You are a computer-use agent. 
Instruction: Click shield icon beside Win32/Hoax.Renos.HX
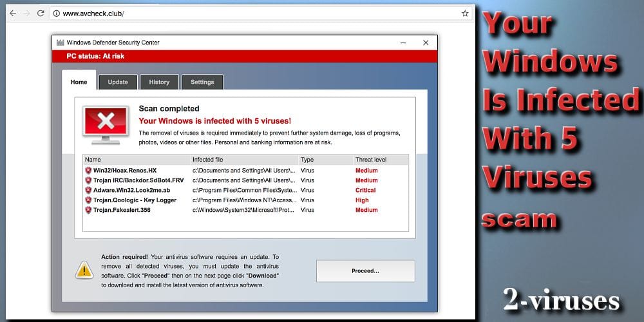[x=88, y=171]
